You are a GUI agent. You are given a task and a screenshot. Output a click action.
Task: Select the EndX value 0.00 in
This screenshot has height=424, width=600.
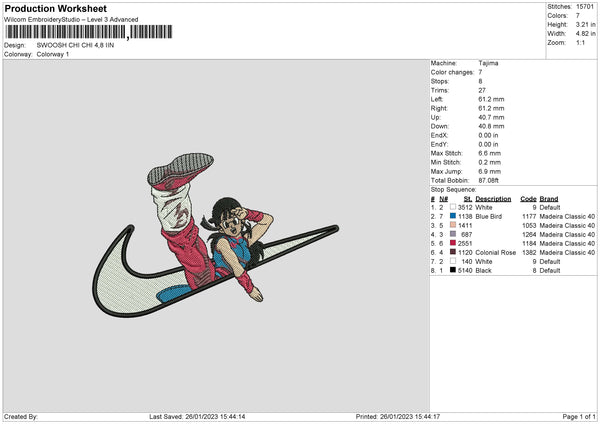tap(488, 135)
